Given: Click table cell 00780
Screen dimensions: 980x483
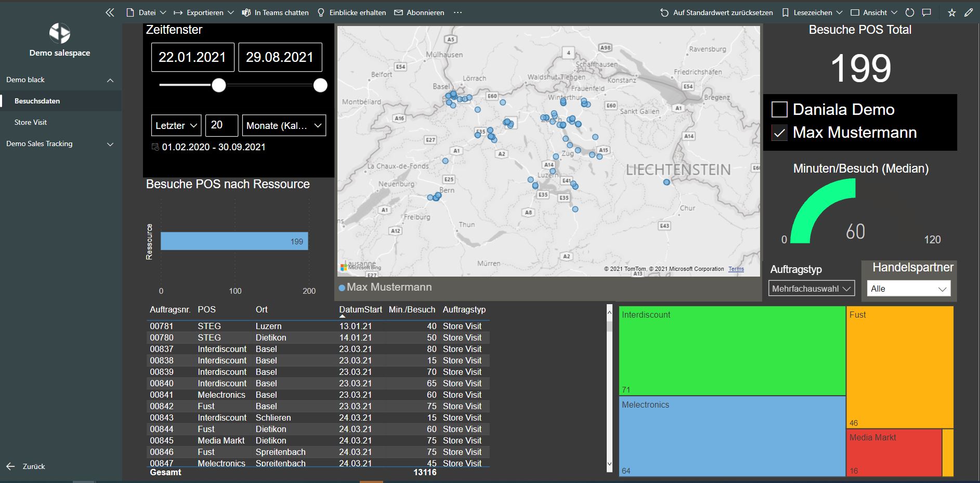Looking at the screenshot, I should [162, 337].
